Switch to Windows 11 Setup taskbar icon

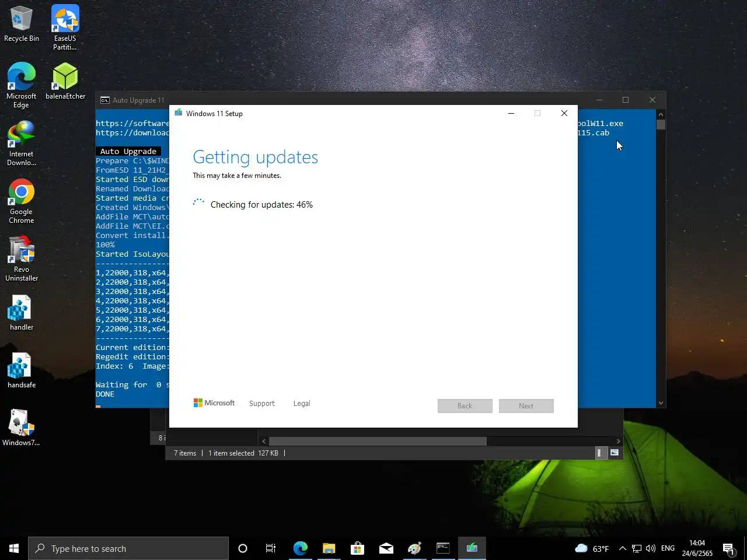pos(472,548)
